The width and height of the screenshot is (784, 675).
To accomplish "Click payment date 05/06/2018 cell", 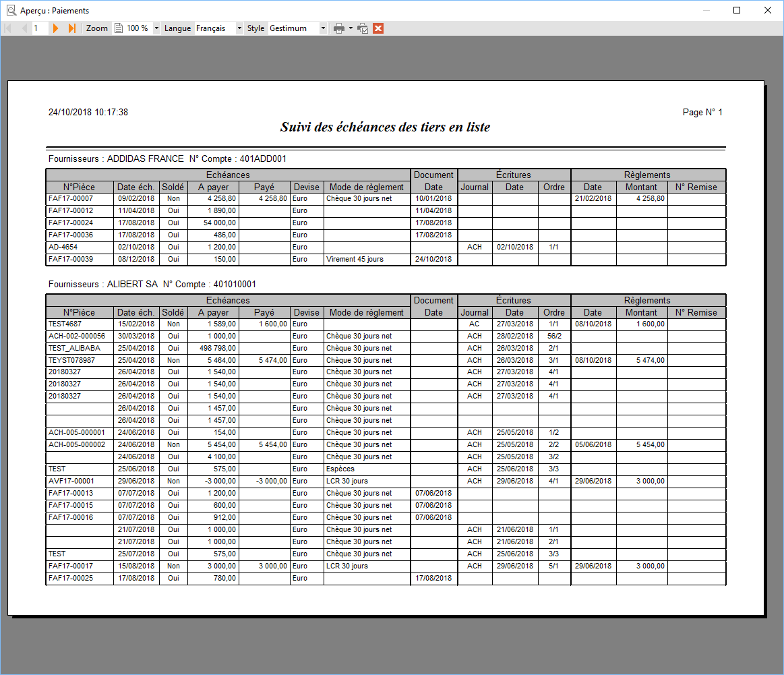I will pos(593,444).
